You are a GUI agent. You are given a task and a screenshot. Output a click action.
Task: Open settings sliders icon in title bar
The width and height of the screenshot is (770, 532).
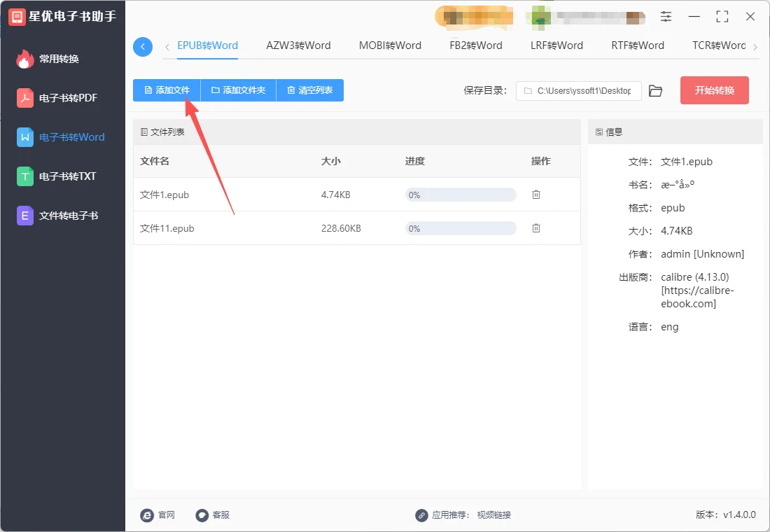click(x=666, y=17)
